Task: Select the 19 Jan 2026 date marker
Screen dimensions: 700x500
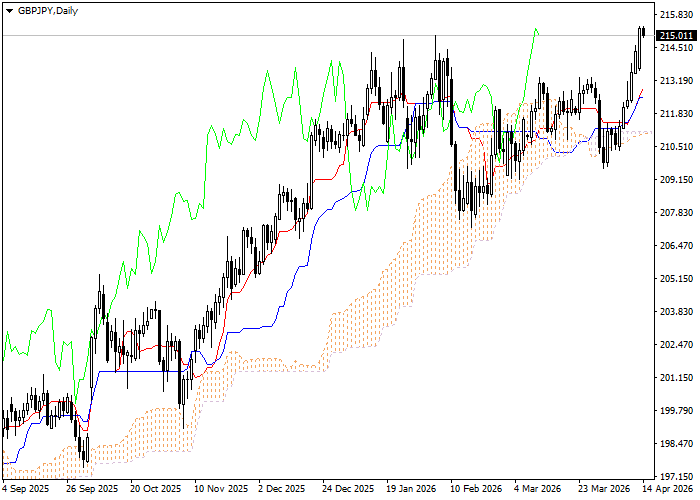Action: pyautogui.click(x=408, y=489)
